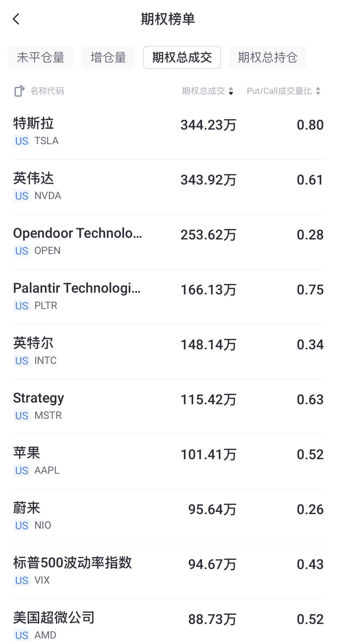Tap the 名称代码 column header
This screenshot has width=337, height=644.
click(47, 91)
